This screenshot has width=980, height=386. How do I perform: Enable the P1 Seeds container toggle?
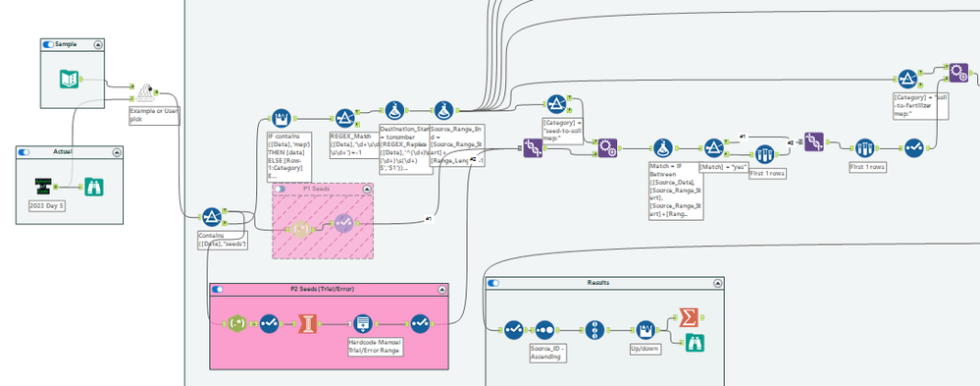point(280,189)
